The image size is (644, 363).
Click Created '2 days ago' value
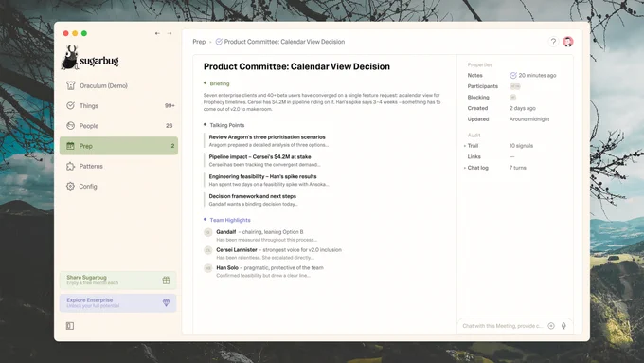click(x=523, y=108)
